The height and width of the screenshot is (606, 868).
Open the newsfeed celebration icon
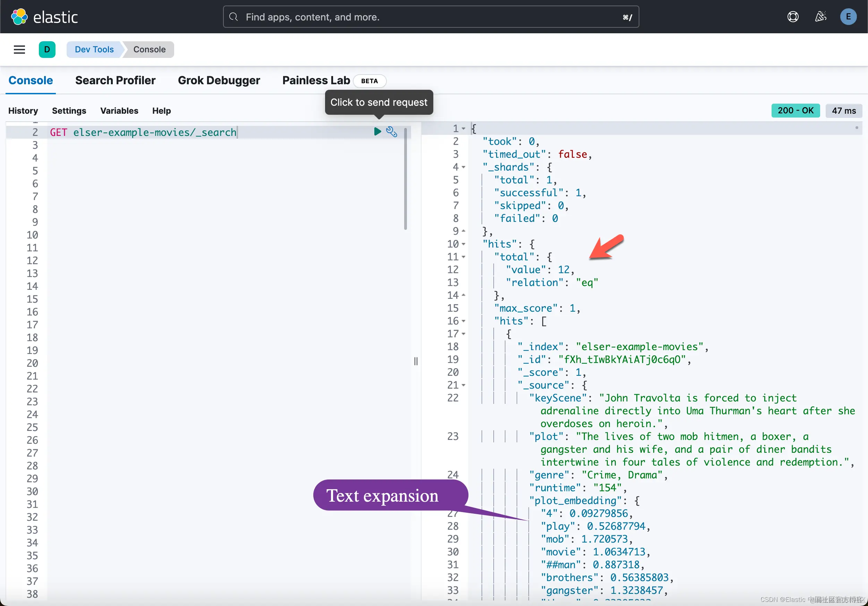click(820, 17)
